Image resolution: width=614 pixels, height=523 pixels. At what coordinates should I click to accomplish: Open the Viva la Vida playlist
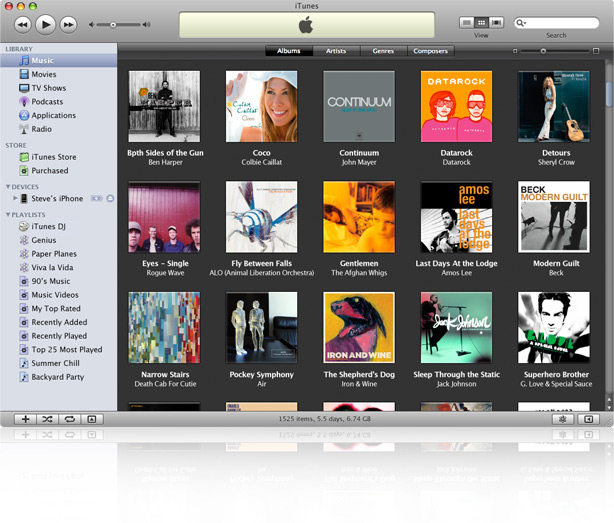[58, 267]
